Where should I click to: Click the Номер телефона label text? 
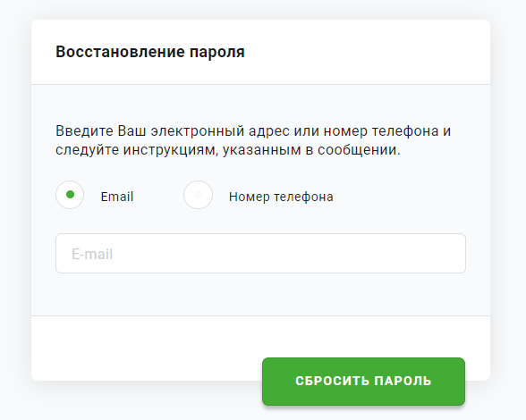pyautogui.click(x=281, y=197)
